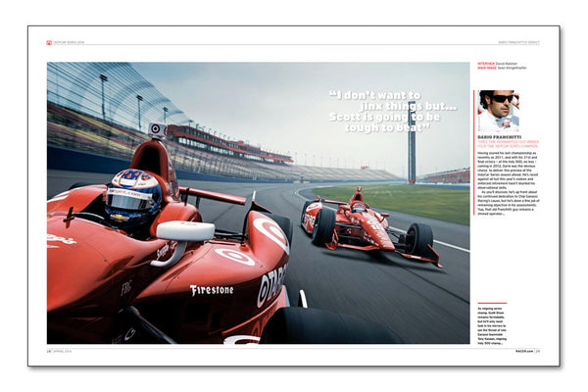Click the pull quote "I don't want to jinx things but…"

click(x=393, y=112)
